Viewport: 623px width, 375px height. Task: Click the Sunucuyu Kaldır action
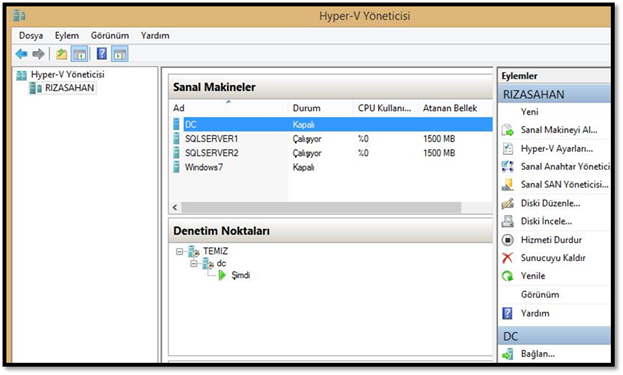click(x=553, y=258)
